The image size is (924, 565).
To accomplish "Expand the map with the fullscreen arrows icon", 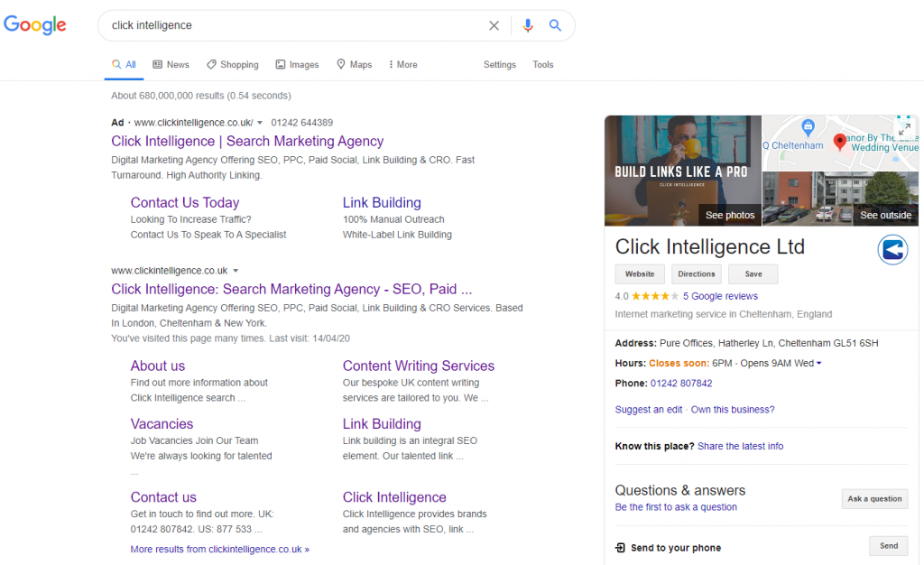I will pos(903,126).
